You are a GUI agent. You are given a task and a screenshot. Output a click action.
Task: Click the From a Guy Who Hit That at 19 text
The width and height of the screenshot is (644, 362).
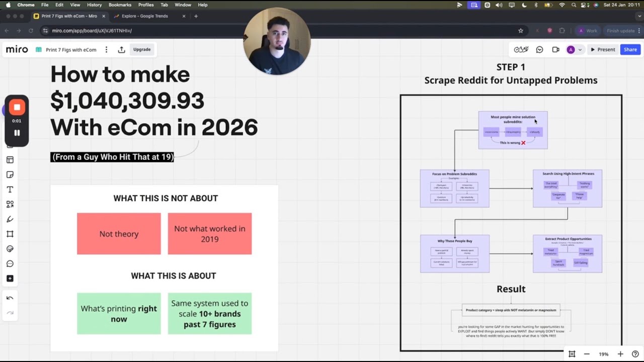[112, 157]
